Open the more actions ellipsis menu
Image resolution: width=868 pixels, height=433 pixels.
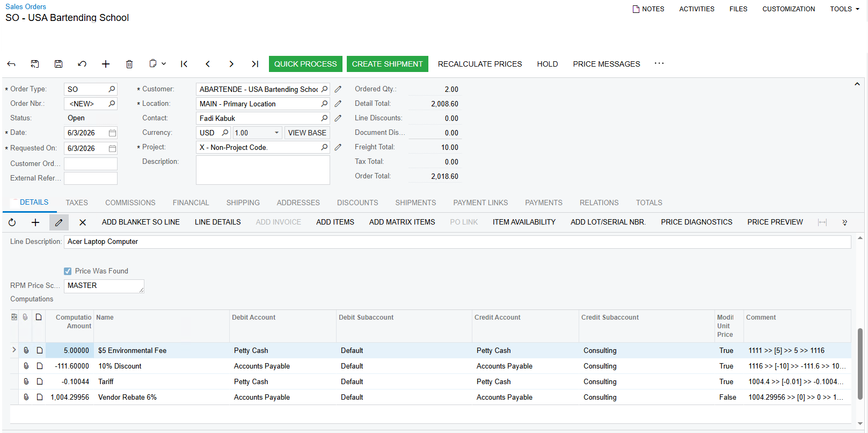[659, 63]
